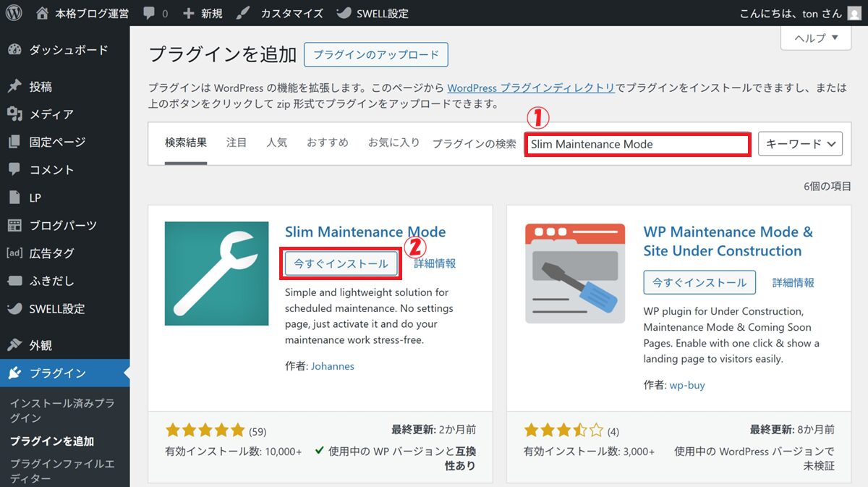Click the plugin search input field
This screenshot has height=487, width=868.
[637, 144]
